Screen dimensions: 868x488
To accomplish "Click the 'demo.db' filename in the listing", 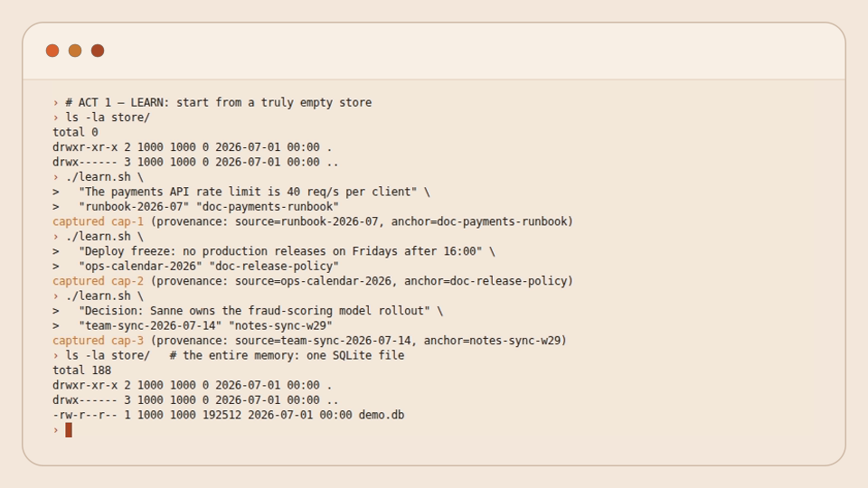I will coord(382,415).
